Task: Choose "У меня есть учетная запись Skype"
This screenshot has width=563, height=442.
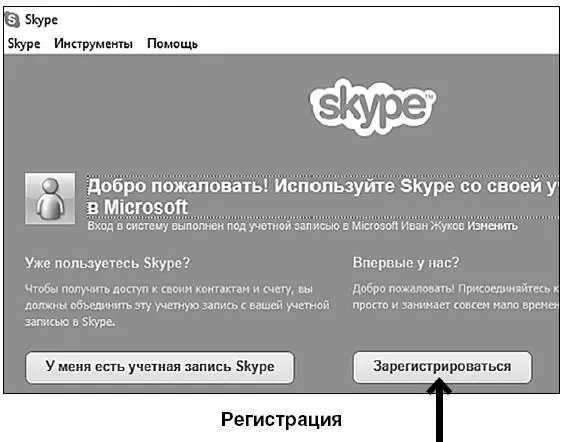Action: click(x=160, y=367)
